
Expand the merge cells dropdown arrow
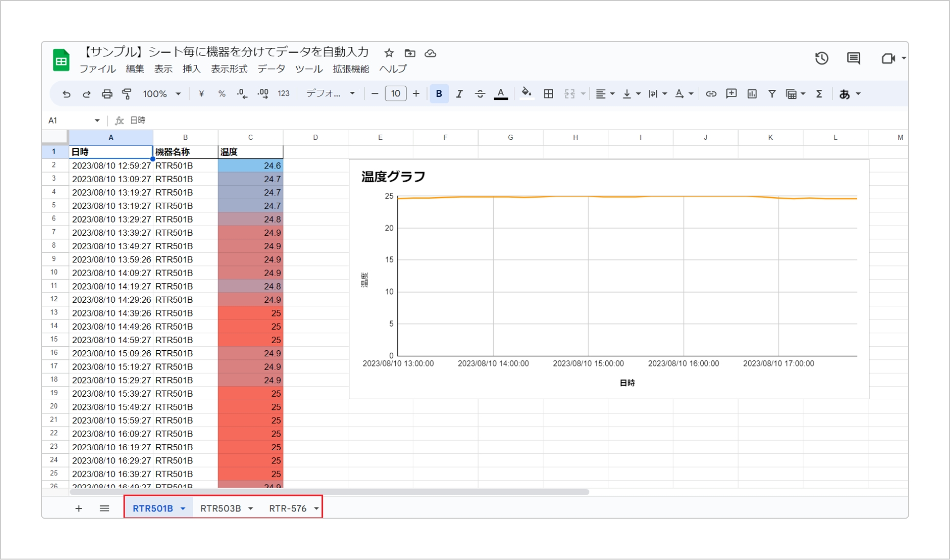click(583, 94)
